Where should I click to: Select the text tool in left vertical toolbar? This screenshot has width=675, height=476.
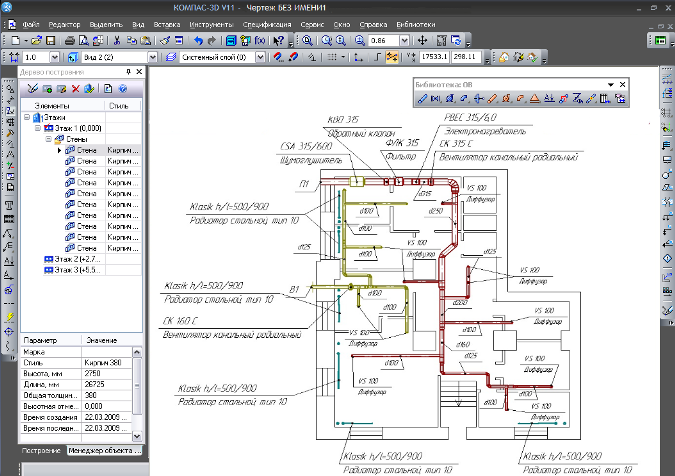(9, 205)
